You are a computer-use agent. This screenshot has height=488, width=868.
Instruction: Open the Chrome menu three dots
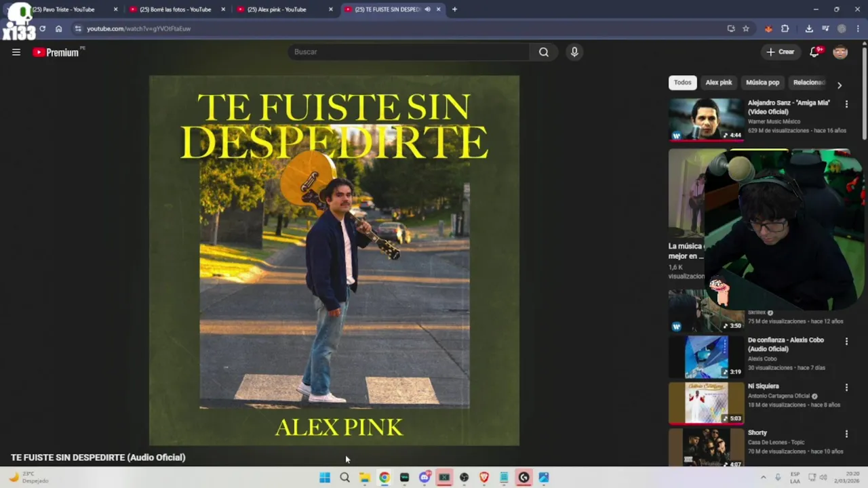pyautogui.click(x=858, y=28)
